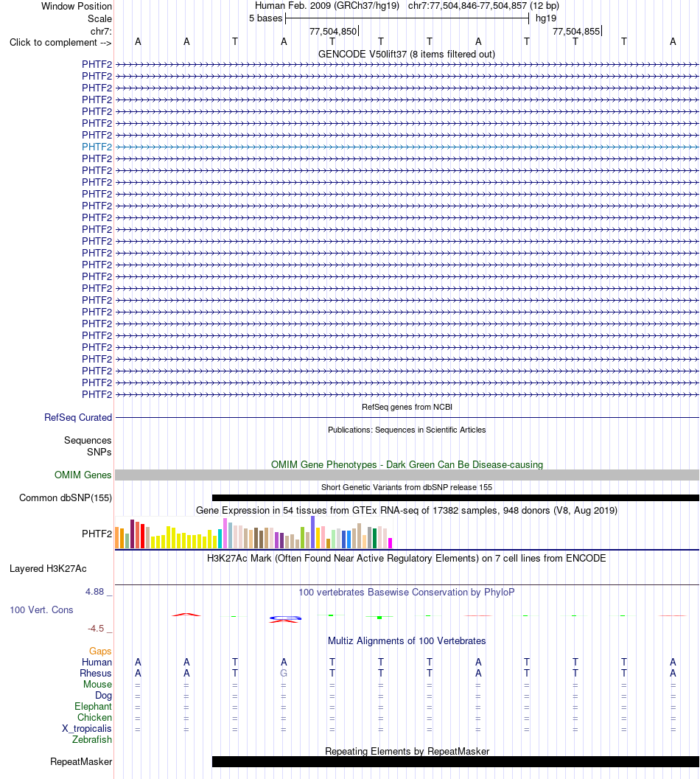Click the Zebrafish species label

tap(92, 740)
